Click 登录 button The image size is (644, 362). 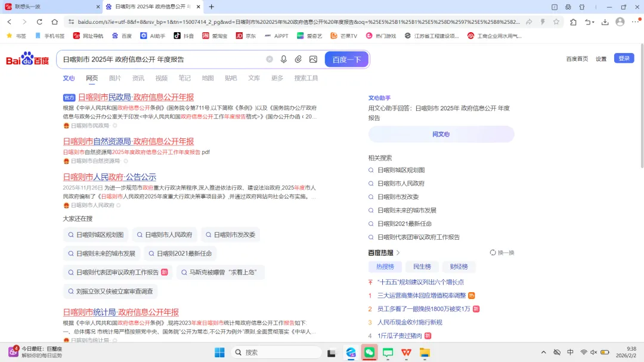624,58
